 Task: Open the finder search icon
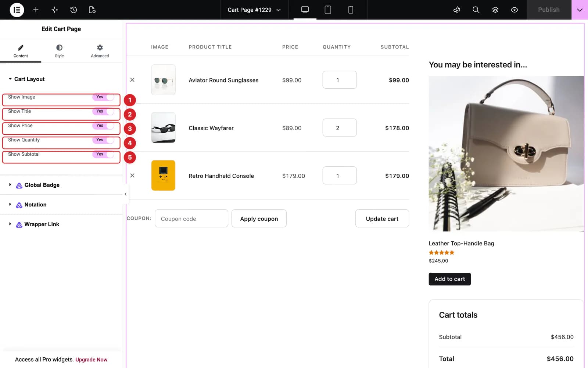tap(476, 10)
